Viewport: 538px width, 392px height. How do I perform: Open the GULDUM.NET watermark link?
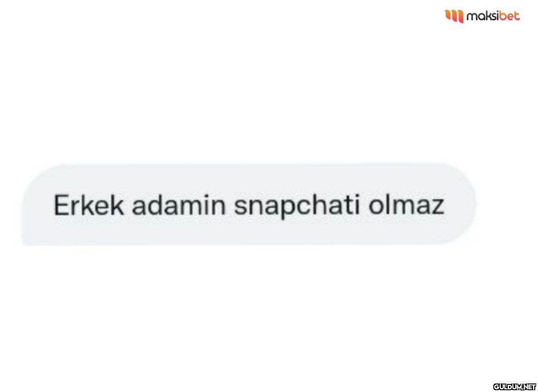(515, 386)
